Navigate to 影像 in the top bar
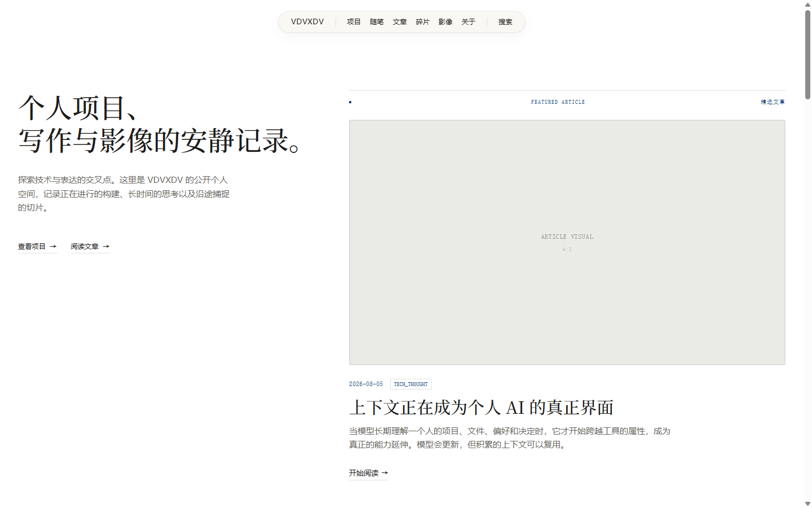The width and height of the screenshot is (812, 508). pos(445,22)
